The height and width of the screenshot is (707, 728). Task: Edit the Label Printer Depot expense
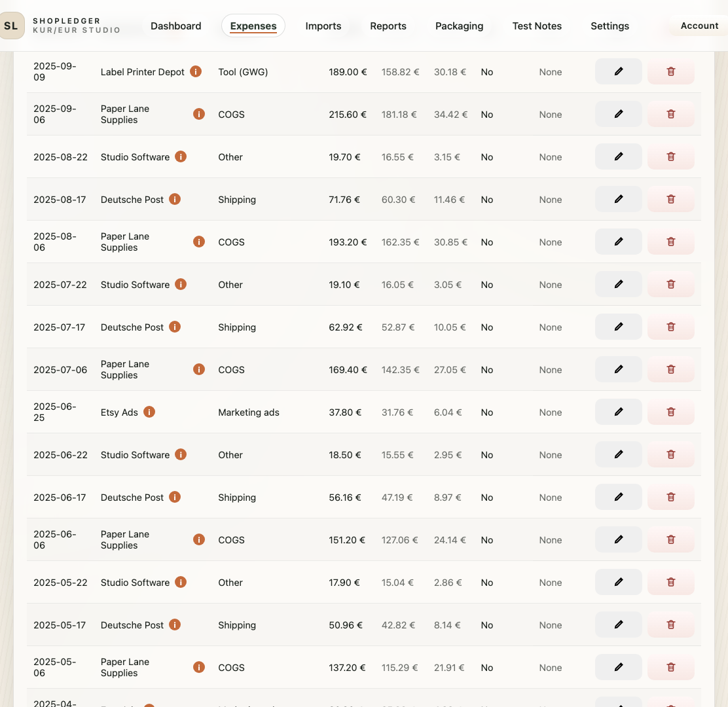(x=618, y=71)
